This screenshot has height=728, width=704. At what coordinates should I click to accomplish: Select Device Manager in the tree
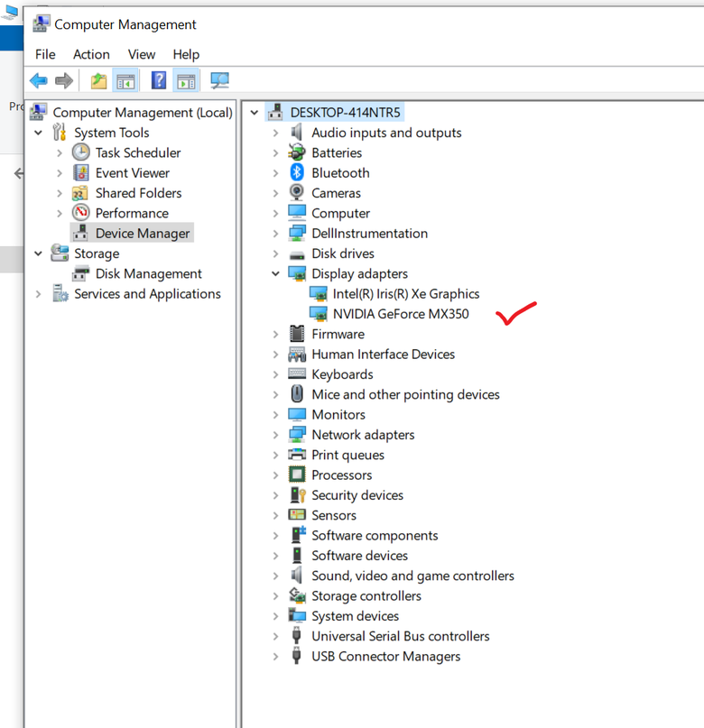click(143, 233)
